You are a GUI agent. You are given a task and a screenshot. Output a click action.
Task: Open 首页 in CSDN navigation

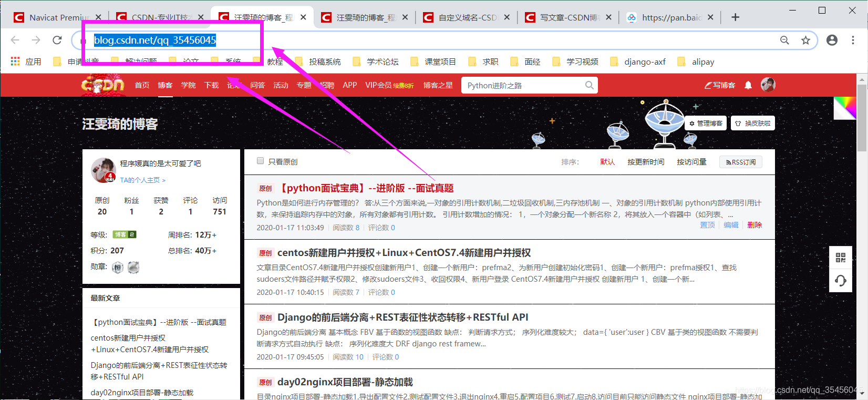tap(142, 85)
